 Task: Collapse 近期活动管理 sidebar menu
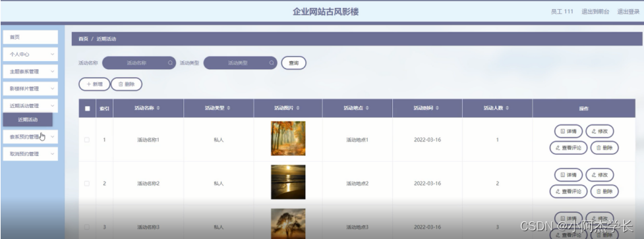(x=30, y=105)
